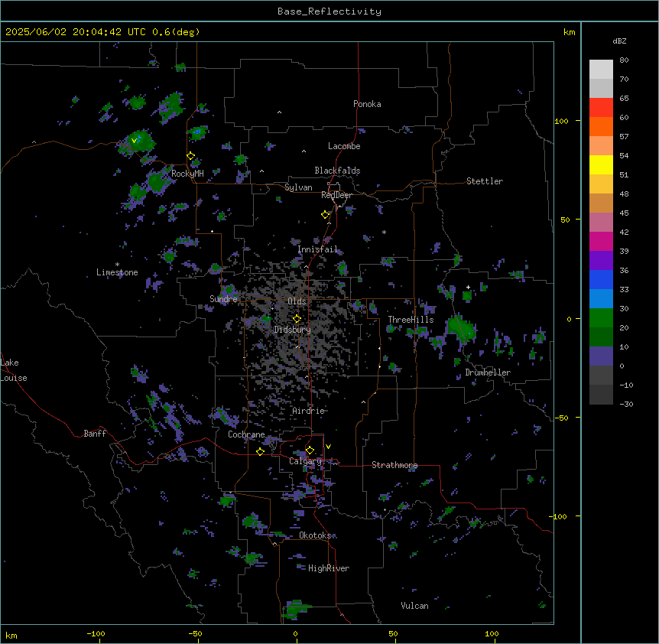Screen dimensions: 659x644
Task: Select the yellow diamond marker beneath Cochrane label
Action: (260, 451)
